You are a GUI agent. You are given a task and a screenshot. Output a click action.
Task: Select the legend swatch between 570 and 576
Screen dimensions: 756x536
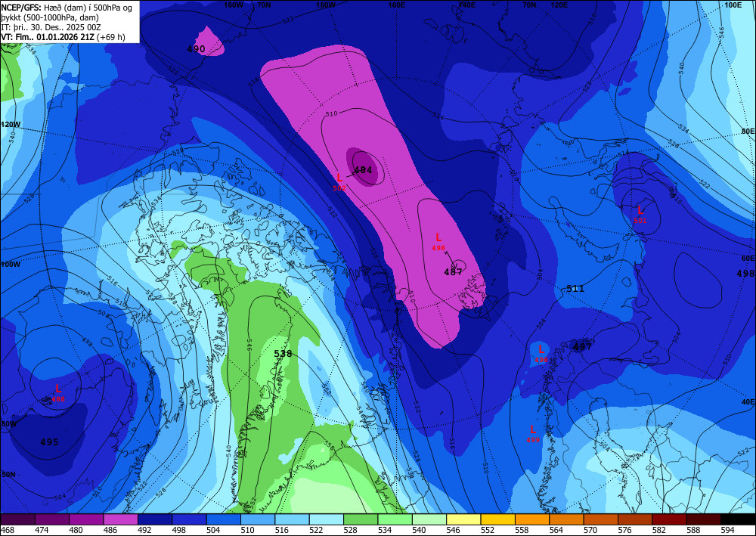pyautogui.click(x=601, y=519)
